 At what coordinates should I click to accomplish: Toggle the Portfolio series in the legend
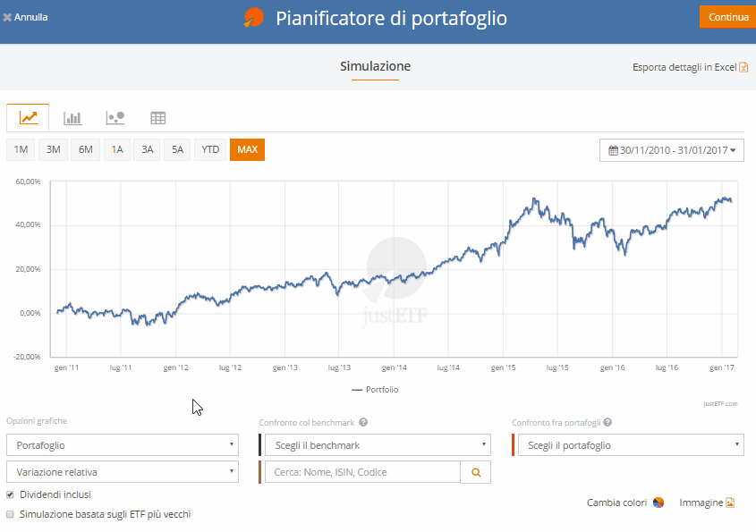click(x=376, y=390)
